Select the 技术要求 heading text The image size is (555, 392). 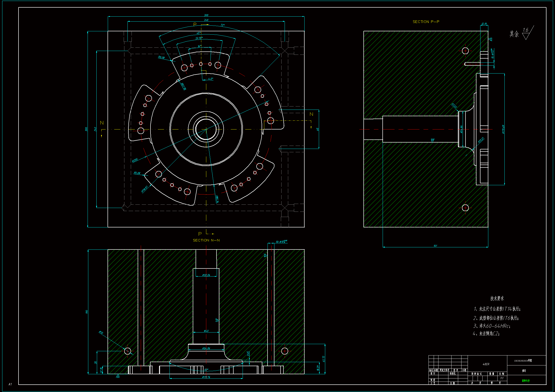[497, 298]
